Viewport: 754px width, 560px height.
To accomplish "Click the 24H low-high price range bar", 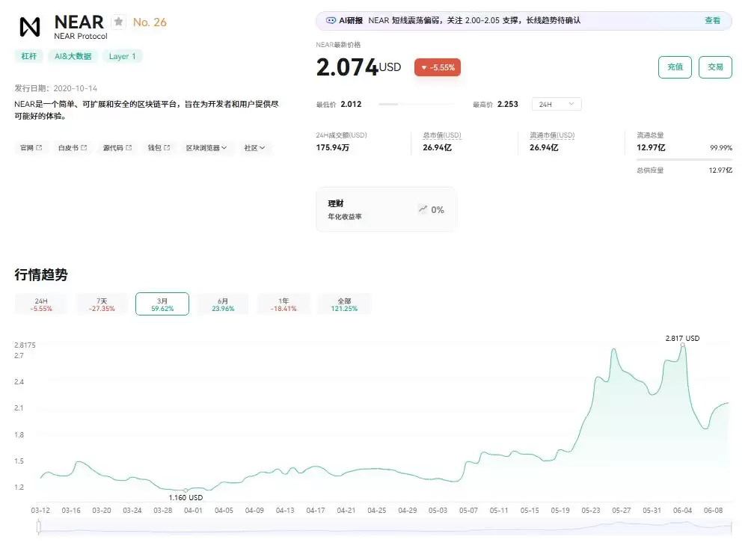I will pyautogui.click(x=417, y=105).
